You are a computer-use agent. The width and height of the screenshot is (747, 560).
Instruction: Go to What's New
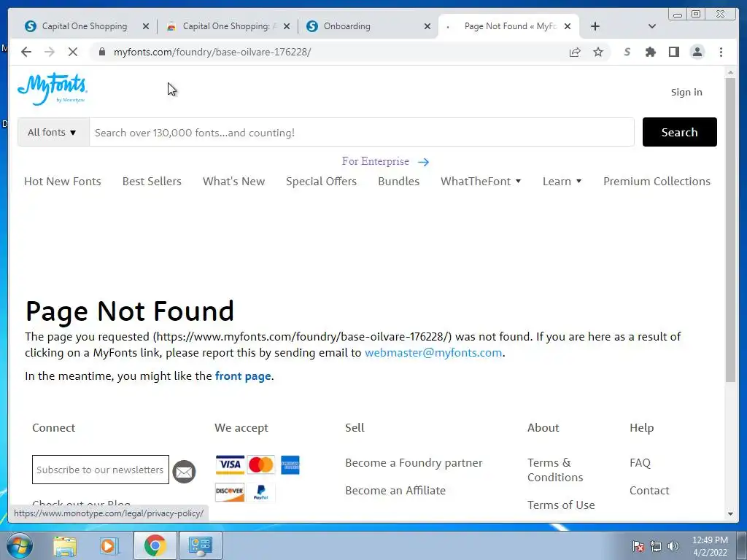[x=234, y=182]
